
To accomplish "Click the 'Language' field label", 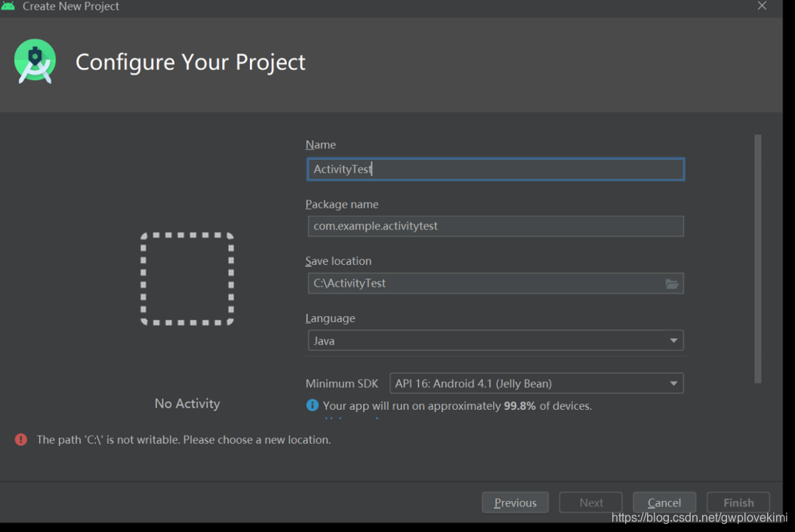I will [x=330, y=318].
